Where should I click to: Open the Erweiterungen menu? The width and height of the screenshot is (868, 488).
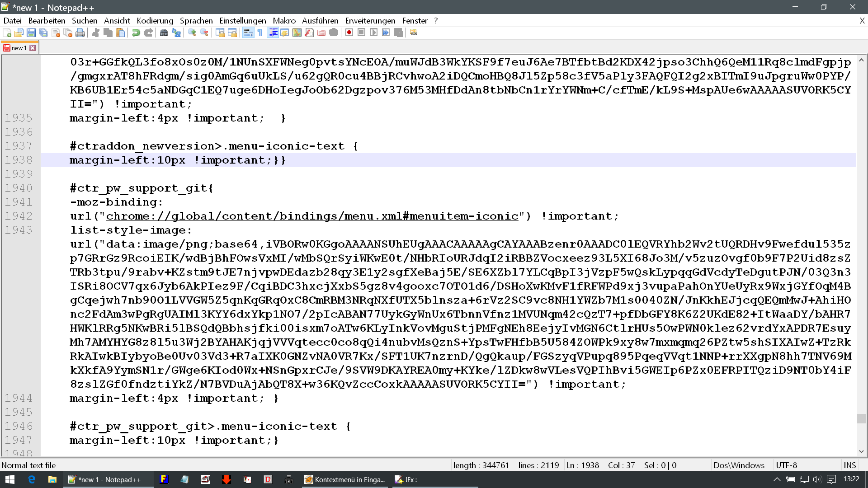click(370, 21)
